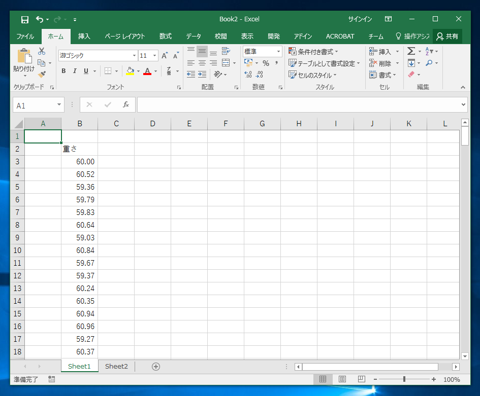Select the Format Painter brush icon

(42, 74)
